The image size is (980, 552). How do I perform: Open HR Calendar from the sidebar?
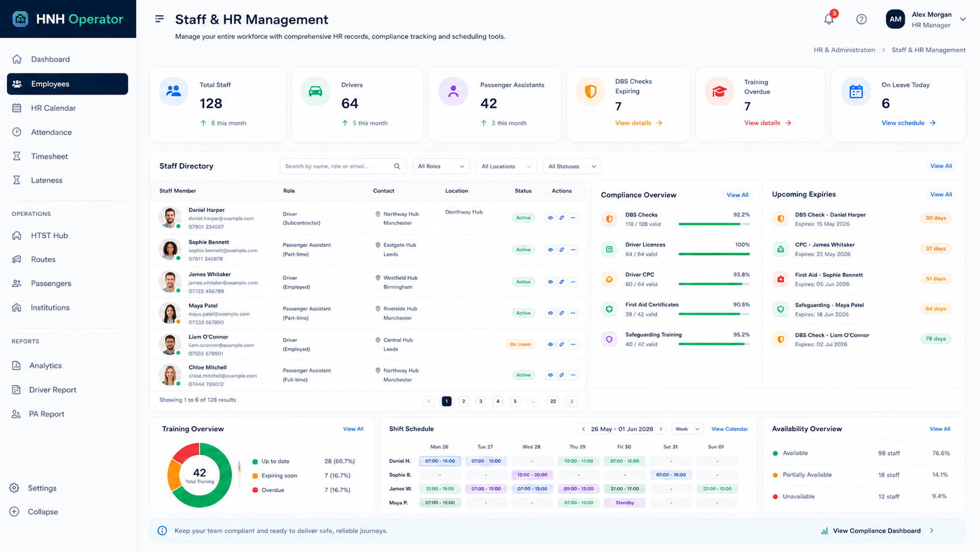click(x=67, y=108)
